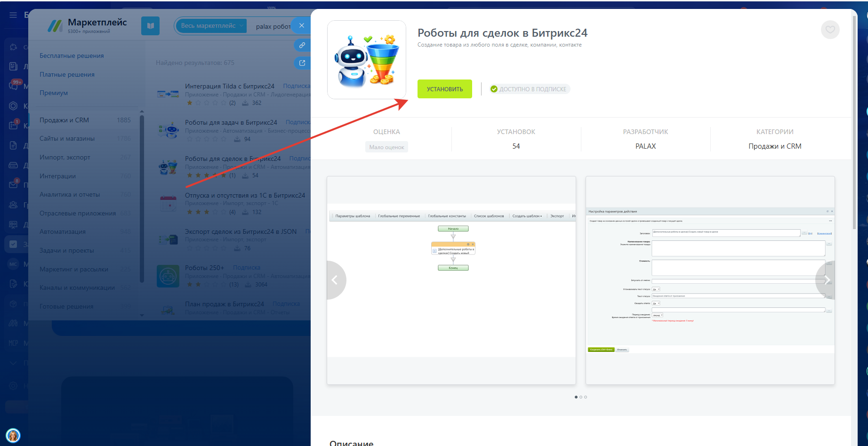Image resolution: width=868 pixels, height=446 pixels.
Task: Open app page in new window icon
Action: tap(302, 63)
